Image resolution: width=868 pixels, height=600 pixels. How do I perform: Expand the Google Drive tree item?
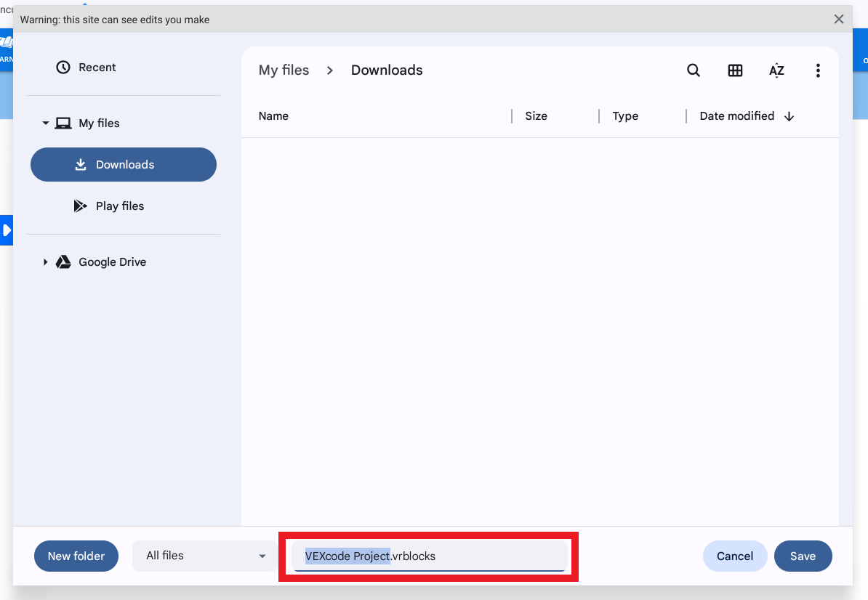45,262
